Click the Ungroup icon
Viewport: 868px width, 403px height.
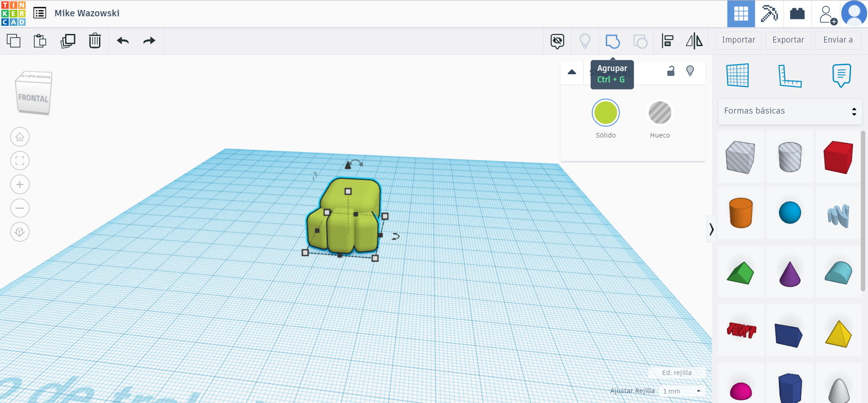pos(640,42)
